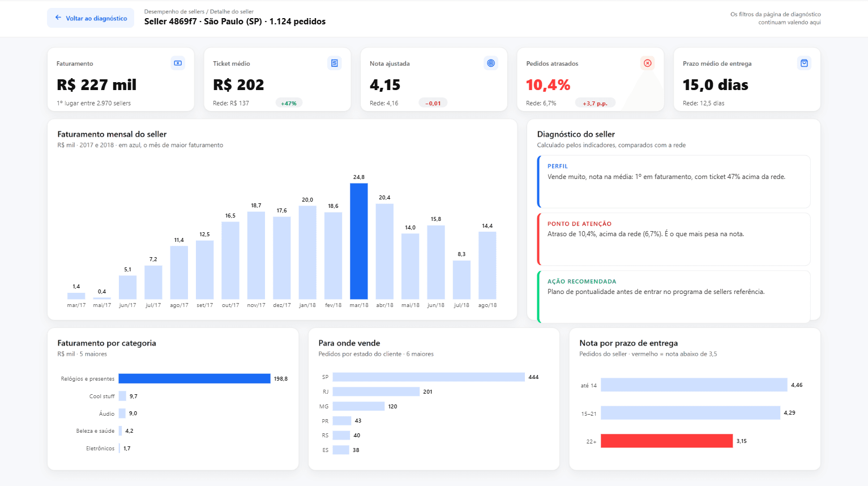Viewport: 868px width, 486px height.
Task: Click the money icon in Faturamento card
Action: (x=178, y=63)
